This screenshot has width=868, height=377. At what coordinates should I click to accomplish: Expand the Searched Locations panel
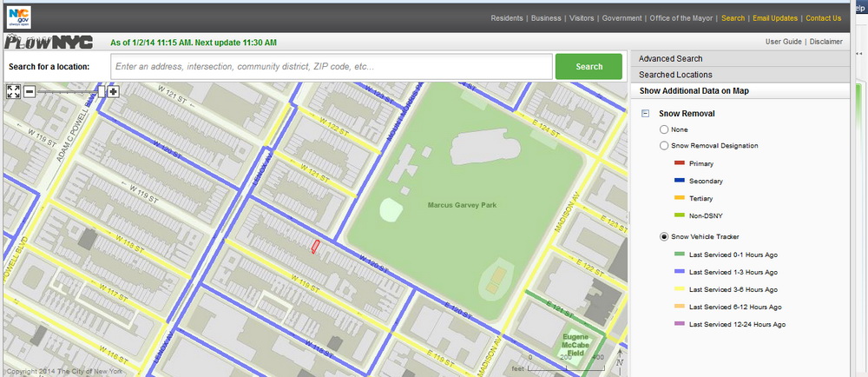740,75
